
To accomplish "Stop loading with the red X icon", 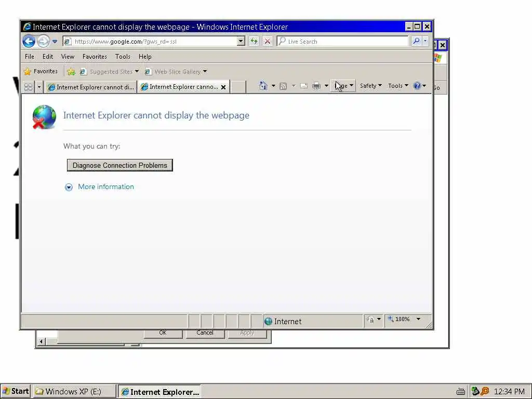I will 268,42.
